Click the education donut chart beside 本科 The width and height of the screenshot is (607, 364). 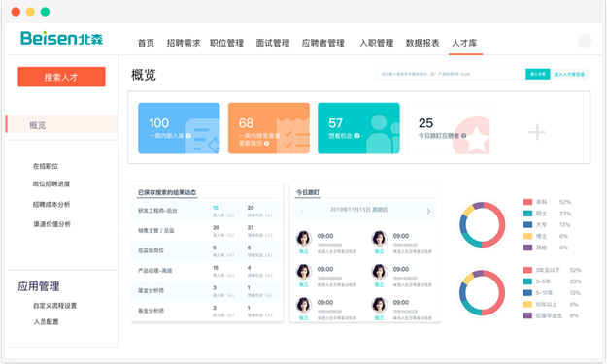483,224
